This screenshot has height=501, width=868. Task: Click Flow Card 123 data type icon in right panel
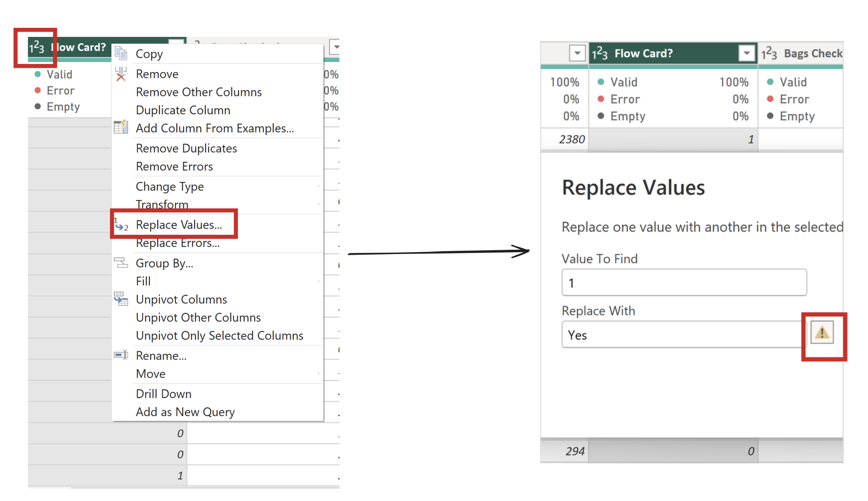point(600,53)
